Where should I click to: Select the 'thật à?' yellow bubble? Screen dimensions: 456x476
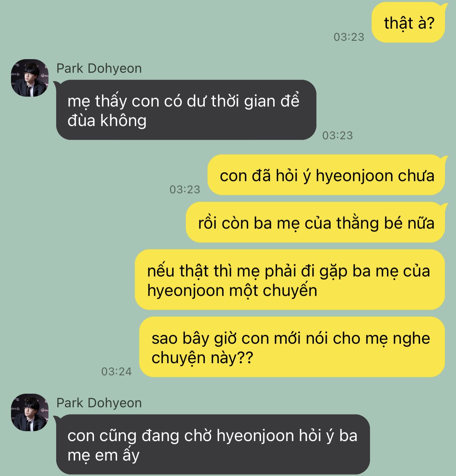click(409, 23)
